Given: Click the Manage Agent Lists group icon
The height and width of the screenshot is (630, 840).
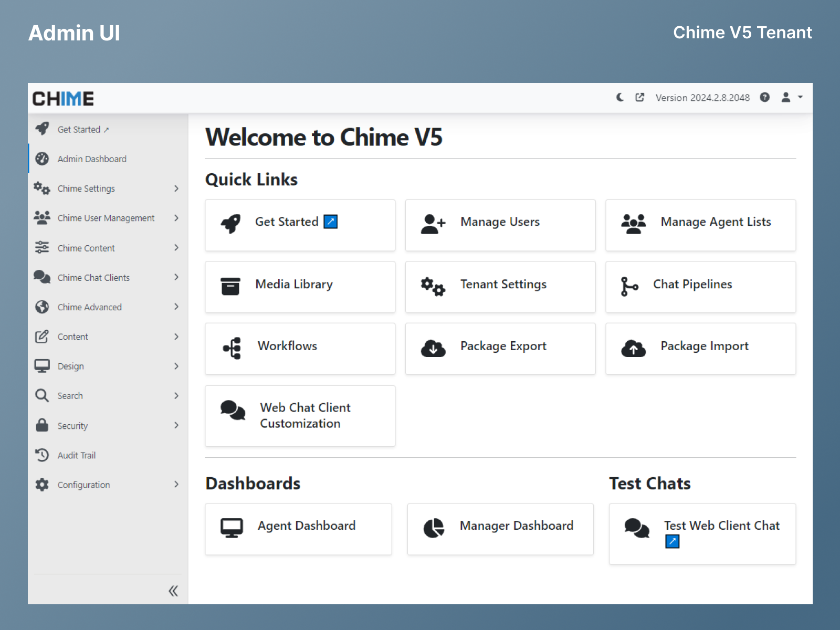Looking at the screenshot, I should [x=633, y=222].
